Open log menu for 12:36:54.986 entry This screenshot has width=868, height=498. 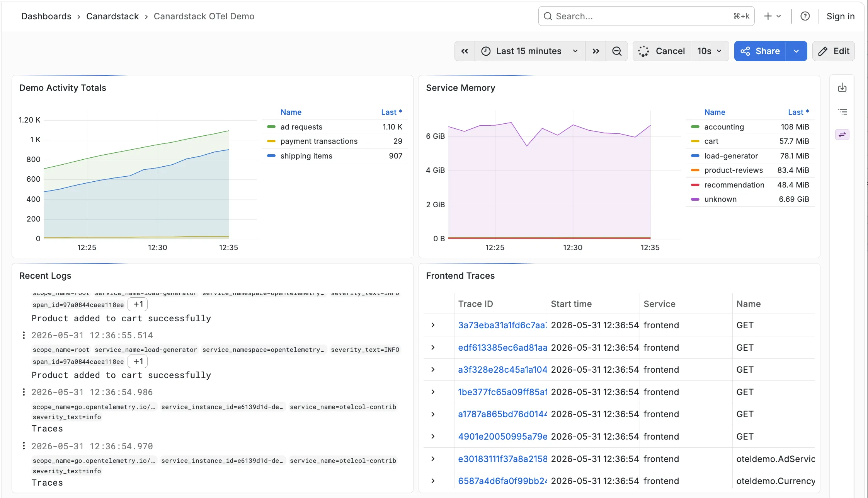point(24,392)
